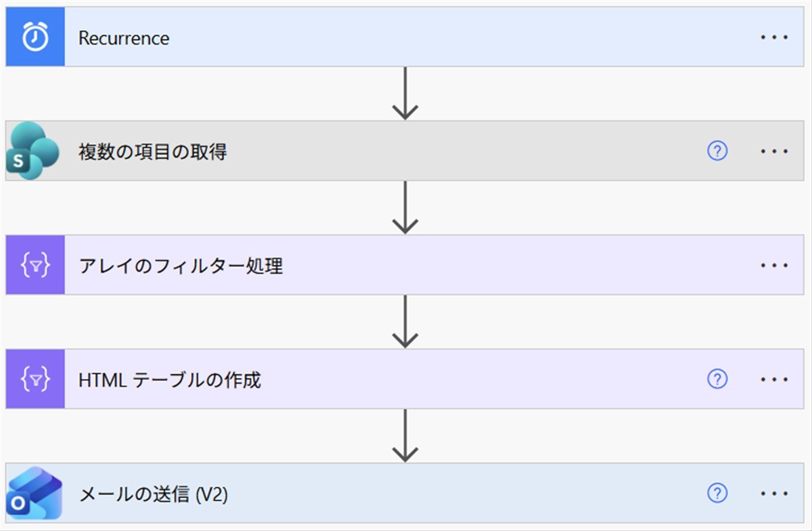
Task: Click arrow between HTML テーブルの作成 and メールの送信
Action: (x=405, y=436)
